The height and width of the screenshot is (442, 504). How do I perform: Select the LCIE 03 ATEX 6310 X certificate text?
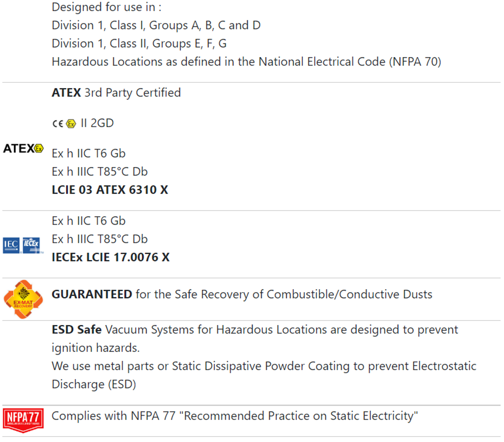point(110,190)
